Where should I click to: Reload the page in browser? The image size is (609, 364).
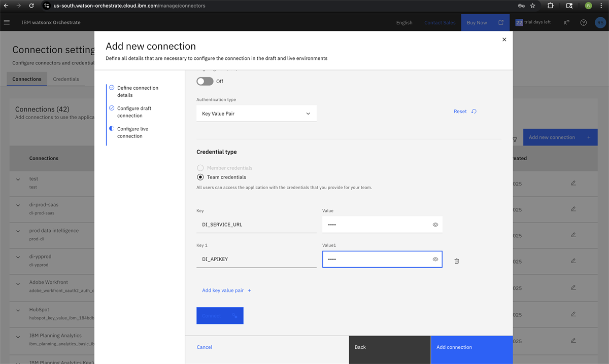pos(31,6)
